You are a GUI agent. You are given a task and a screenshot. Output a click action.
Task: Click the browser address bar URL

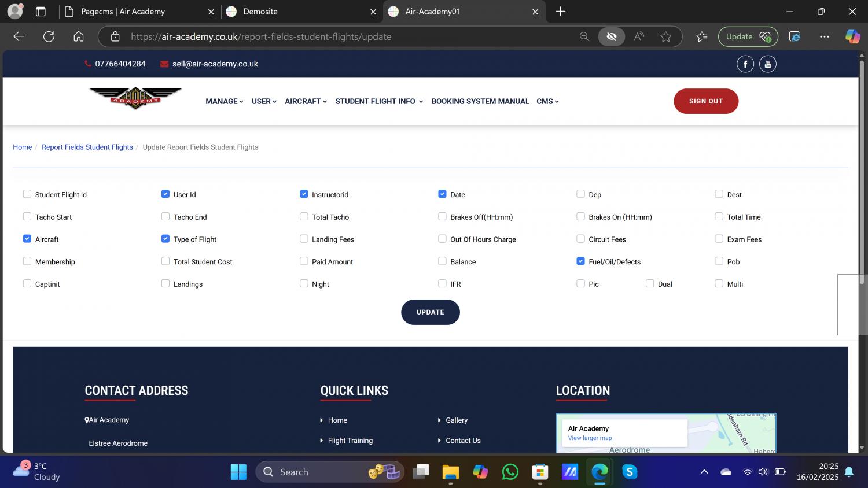(x=260, y=36)
